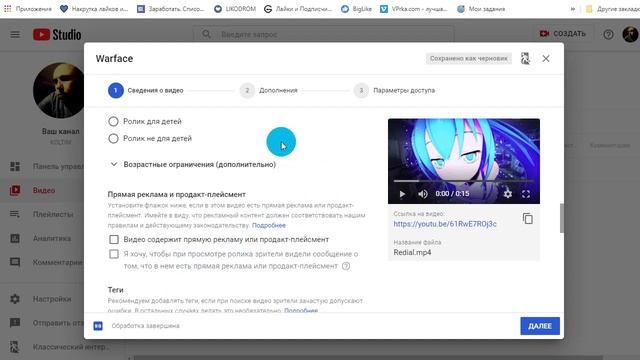The width and height of the screenshot is (640, 360).
Task: Go to step 3 'Параметры доступа'
Action: (394, 90)
